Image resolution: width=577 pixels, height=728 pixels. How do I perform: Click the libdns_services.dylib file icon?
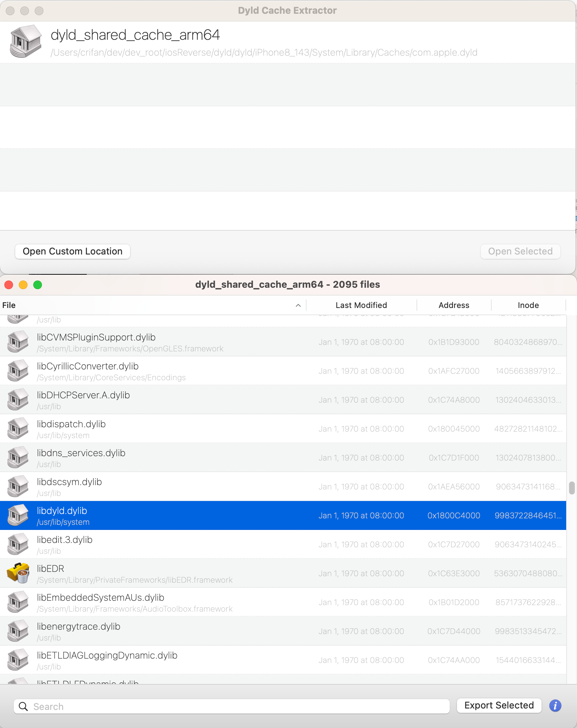(18, 458)
